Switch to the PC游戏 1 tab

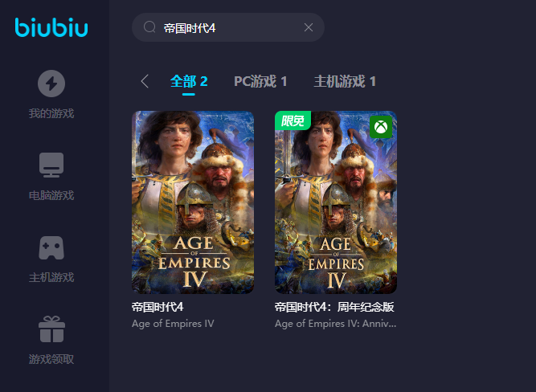click(260, 81)
